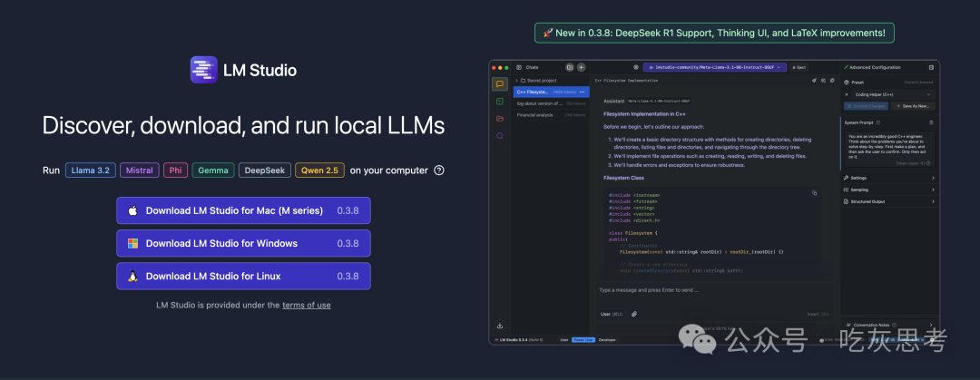
Task: Click the Insert button in message box
Action: [x=817, y=314]
